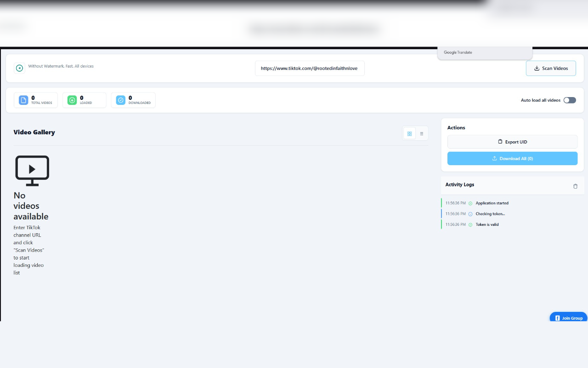Select the grid view icon

[409, 133]
